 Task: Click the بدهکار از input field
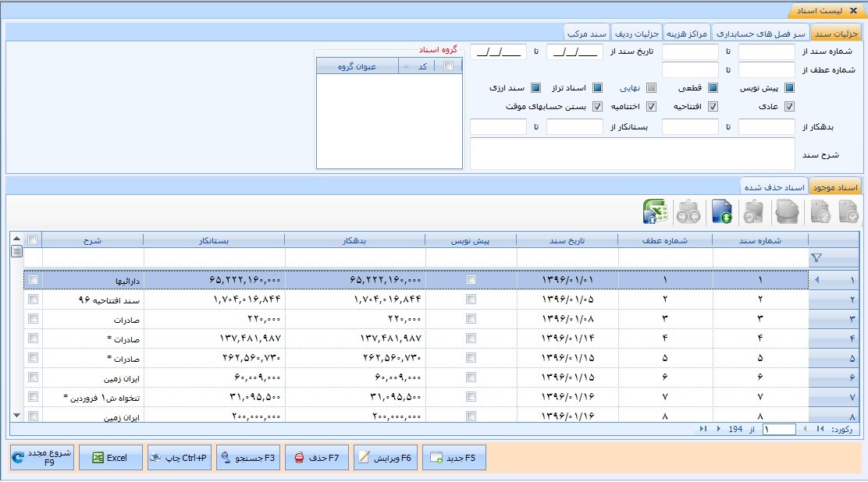coord(767,126)
